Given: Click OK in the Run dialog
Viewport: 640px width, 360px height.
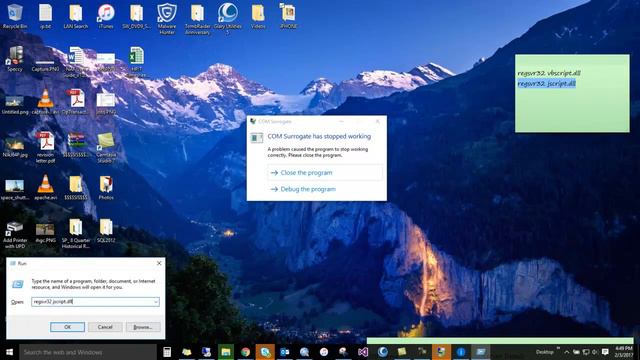Looking at the screenshot, I should 67,327.
